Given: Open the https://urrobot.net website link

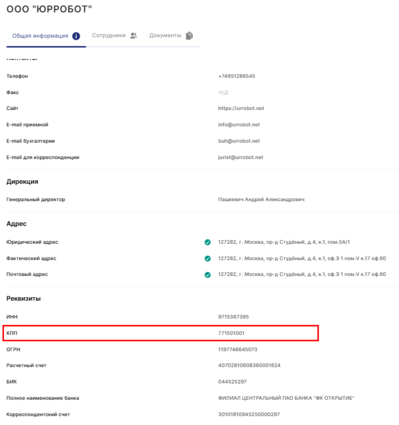Looking at the screenshot, I should coord(241,108).
